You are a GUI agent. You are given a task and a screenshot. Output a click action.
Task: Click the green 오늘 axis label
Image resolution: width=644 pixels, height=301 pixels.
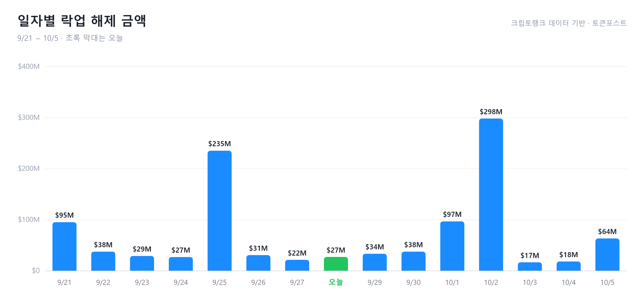click(x=336, y=282)
